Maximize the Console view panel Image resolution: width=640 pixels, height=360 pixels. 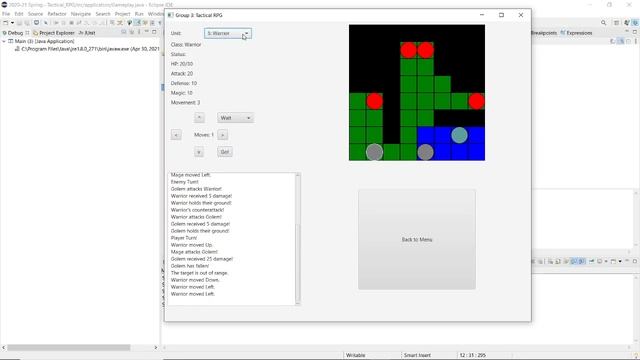click(635, 261)
